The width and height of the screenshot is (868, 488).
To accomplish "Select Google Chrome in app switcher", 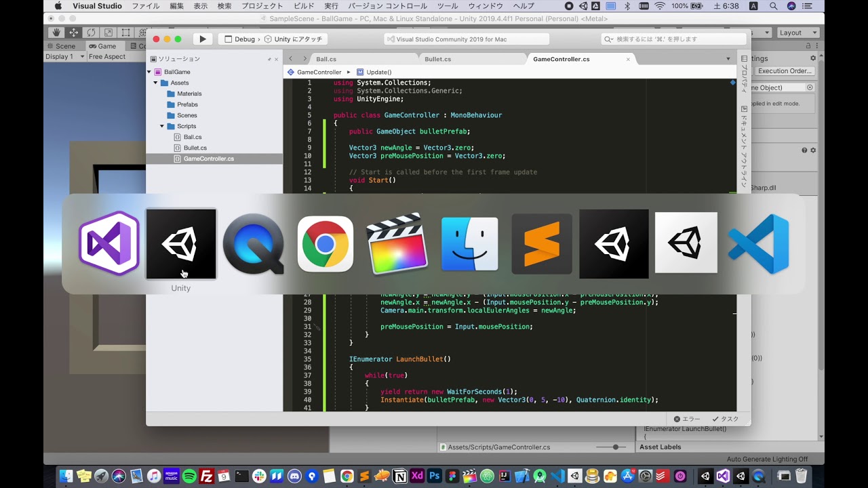I will 325,244.
